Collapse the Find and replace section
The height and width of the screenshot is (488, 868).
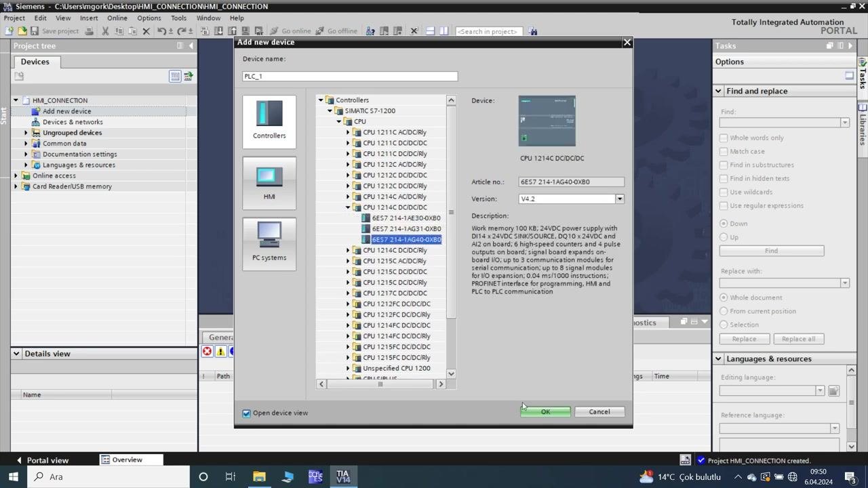click(x=718, y=91)
